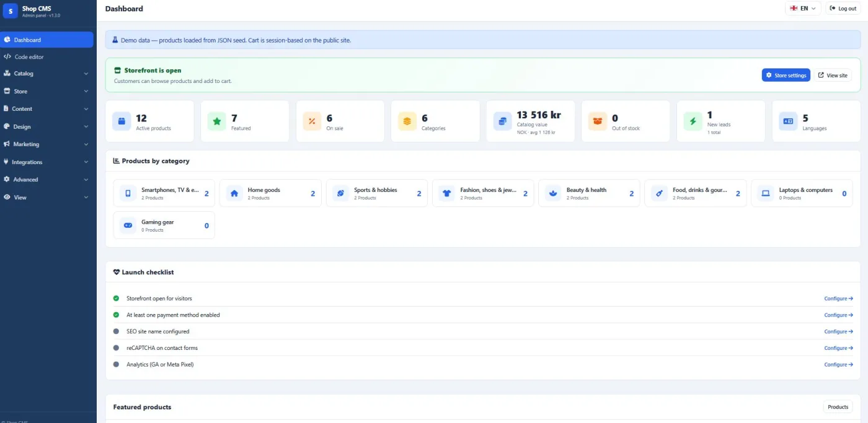The image size is (868, 423).
Task: Click the Products button in Featured products
Action: [838, 407]
